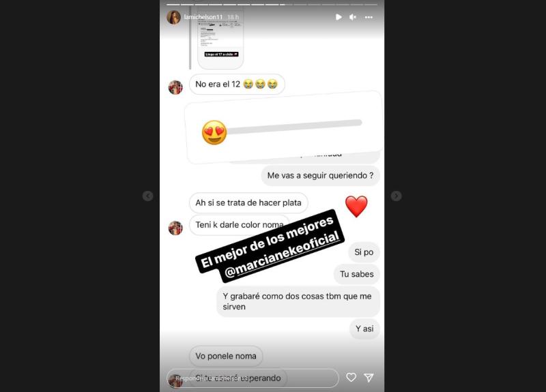This screenshot has width=546, height=392.
Task: Open the three-dots more options menu
Action: pos(369,17)
